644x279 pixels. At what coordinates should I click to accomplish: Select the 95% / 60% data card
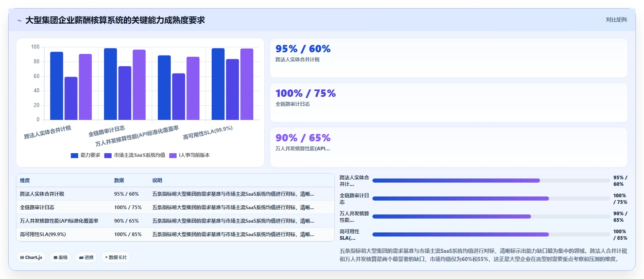449,58
